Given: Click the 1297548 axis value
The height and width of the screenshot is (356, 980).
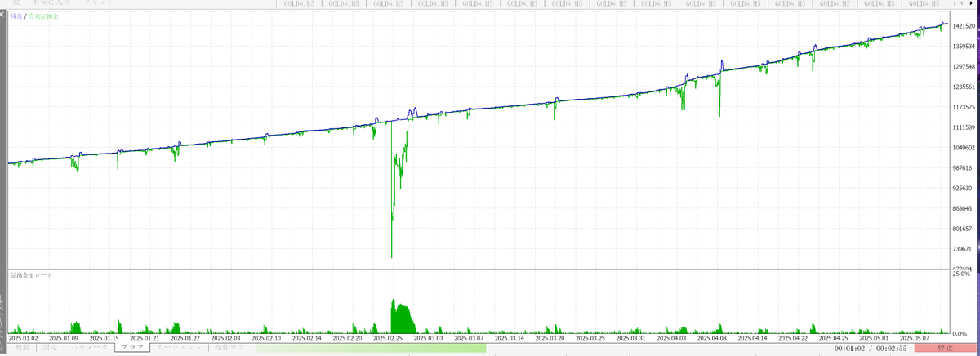Looking at the screenshot, I should pyautogui.click(x=965, y=67).
